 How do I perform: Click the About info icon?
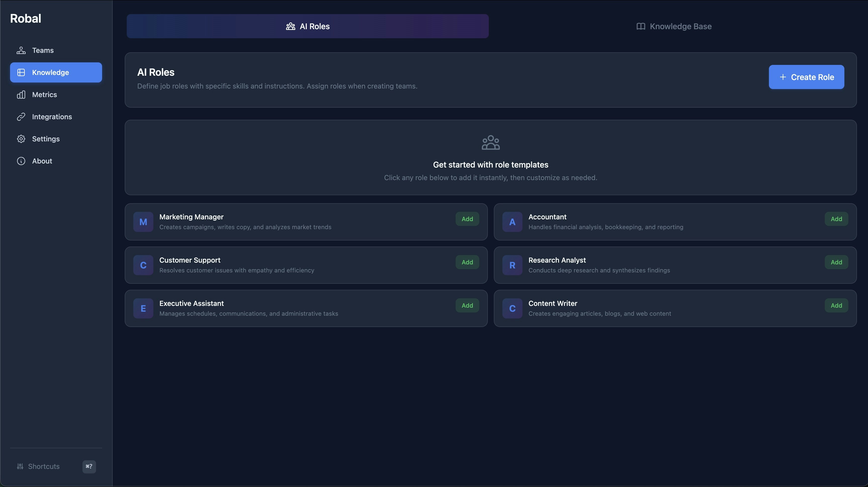[x=21, y=161]
